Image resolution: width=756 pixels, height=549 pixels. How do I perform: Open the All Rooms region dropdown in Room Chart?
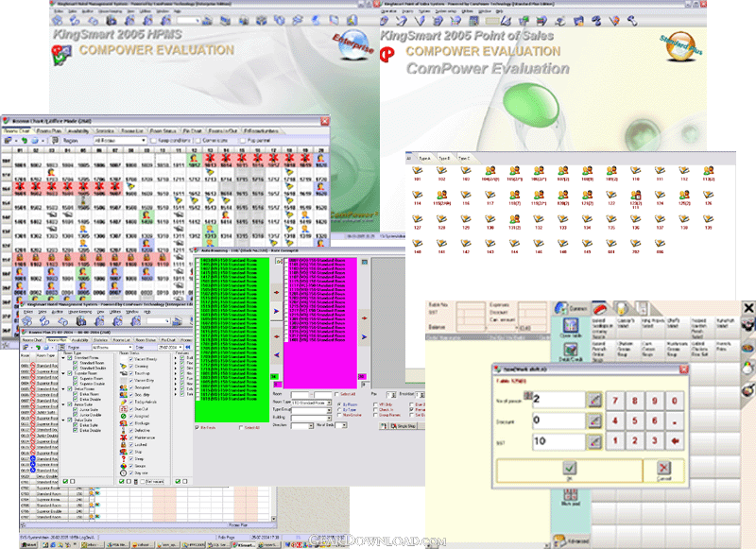120,140
